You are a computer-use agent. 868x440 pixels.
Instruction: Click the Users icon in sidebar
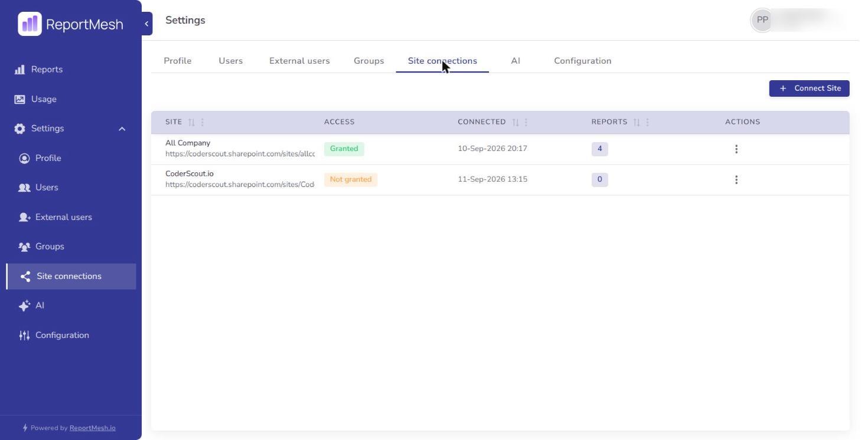pos(24,188)
